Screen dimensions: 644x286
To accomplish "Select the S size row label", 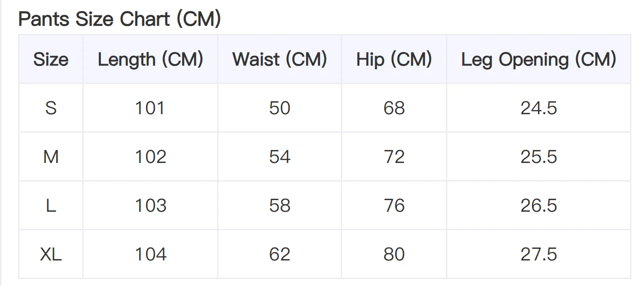I will pos(51,108).
